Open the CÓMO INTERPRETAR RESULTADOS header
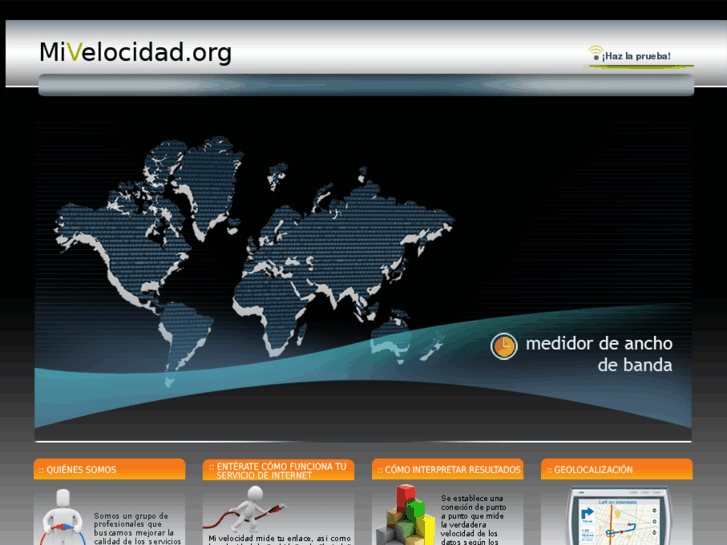Image resolution: width=727 pixels, height=545 pixels. tap(447, 469)
